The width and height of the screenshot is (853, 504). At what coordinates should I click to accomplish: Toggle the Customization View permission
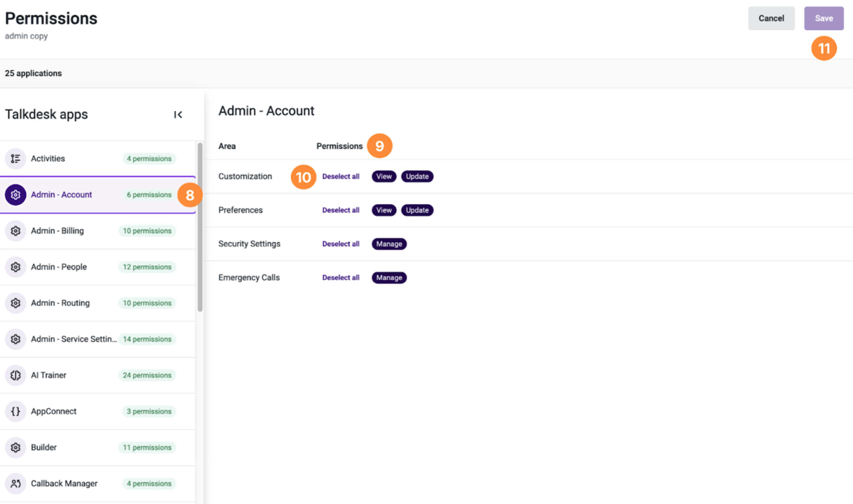click(x=384, y=176)
